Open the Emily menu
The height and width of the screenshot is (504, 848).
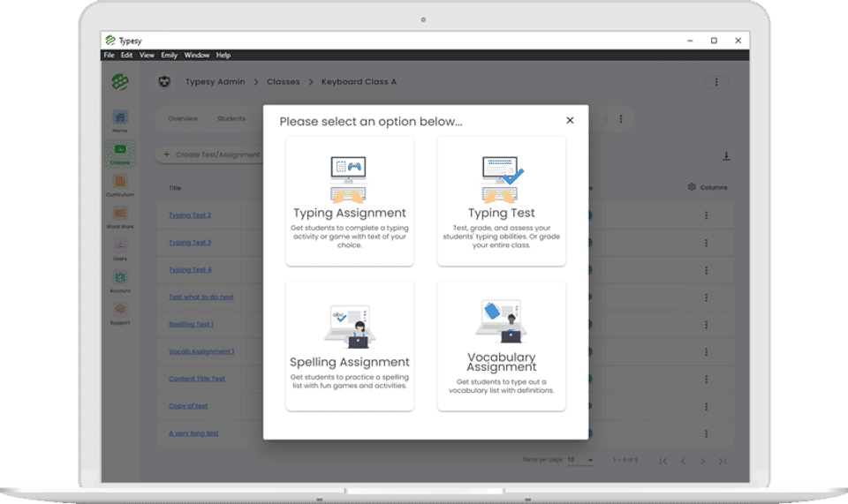click(169, 55)
